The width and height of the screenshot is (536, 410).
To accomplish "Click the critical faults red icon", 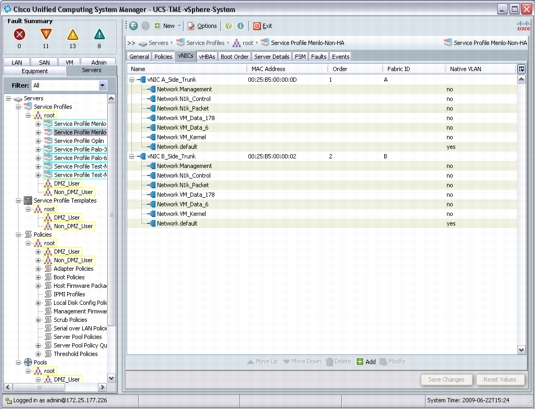I will click(x=19, y=34).
